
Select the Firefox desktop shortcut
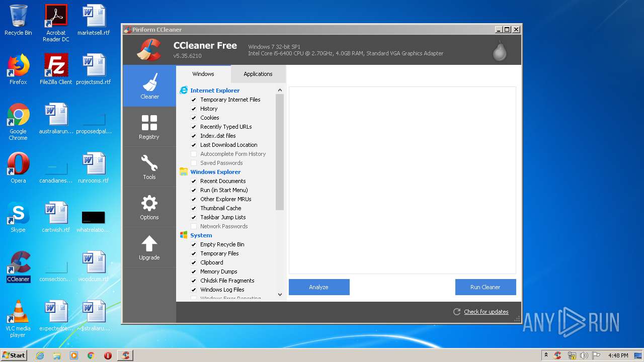18,70
